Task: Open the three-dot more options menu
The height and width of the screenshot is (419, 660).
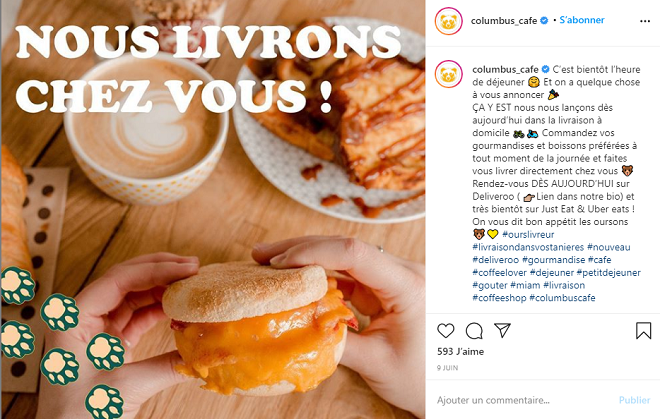Action: [x=645, y=21]
